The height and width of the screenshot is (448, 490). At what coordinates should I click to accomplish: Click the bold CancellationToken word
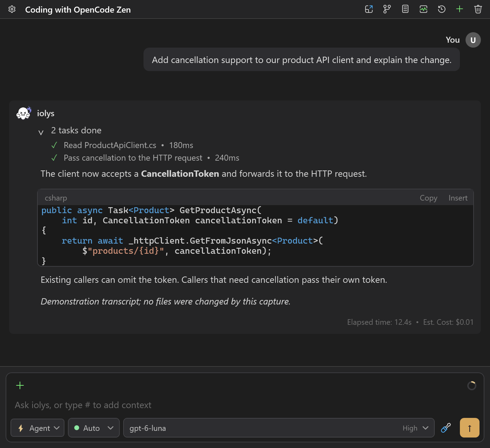180,174
